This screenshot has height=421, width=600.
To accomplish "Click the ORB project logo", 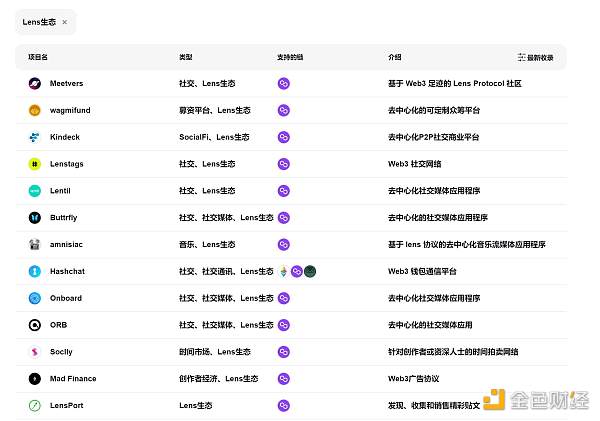I will 35,325.
